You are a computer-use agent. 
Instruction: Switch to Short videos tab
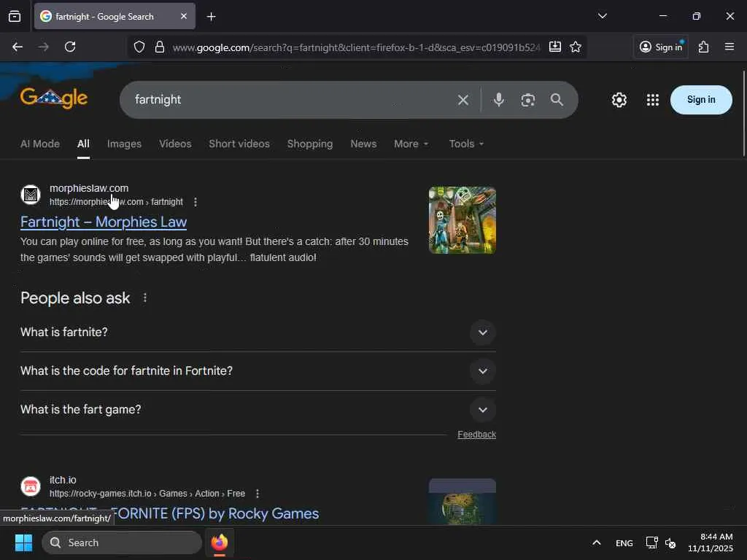coord(239,144)
